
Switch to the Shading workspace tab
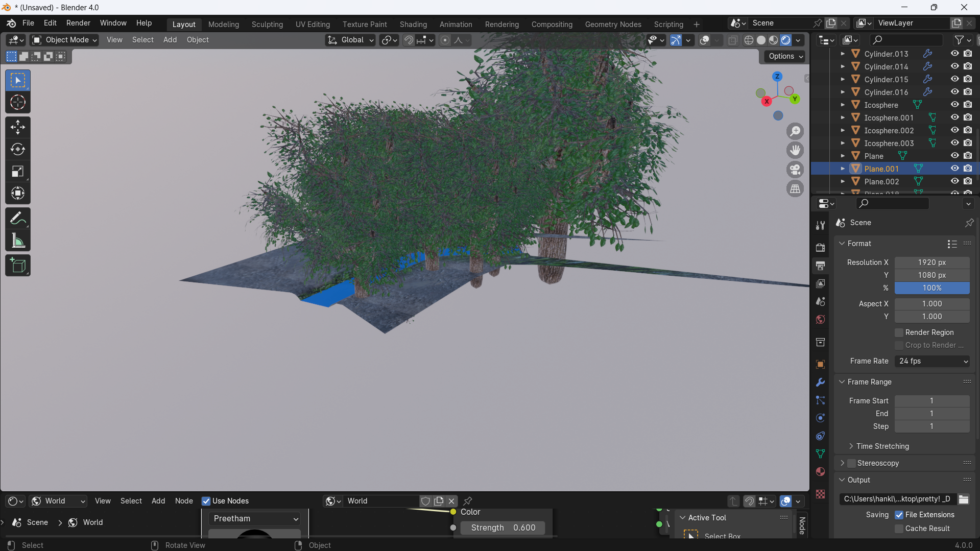(x=413, y=24)
